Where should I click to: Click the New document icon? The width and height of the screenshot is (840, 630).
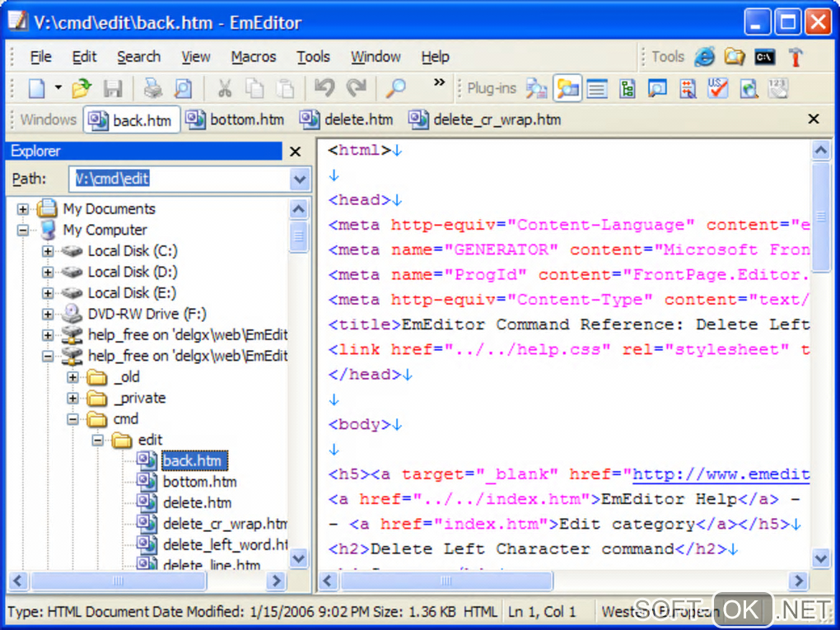(x=36, y=88)
